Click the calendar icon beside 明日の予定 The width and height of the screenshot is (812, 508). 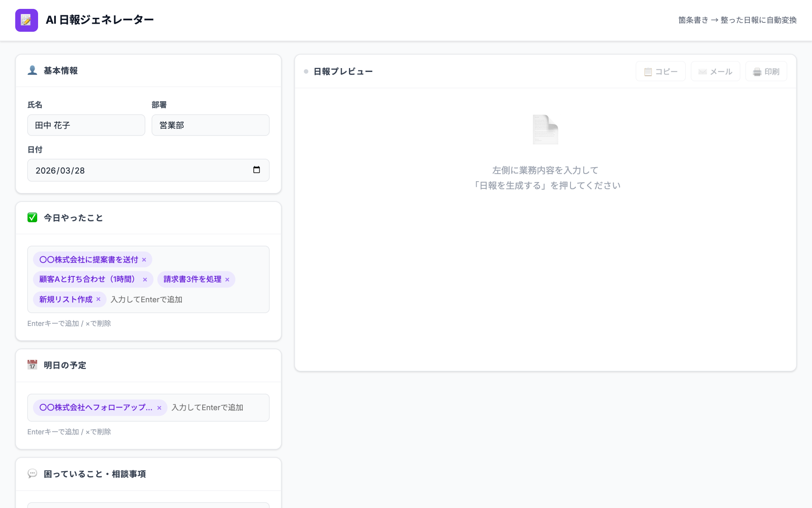coord(33,365)
